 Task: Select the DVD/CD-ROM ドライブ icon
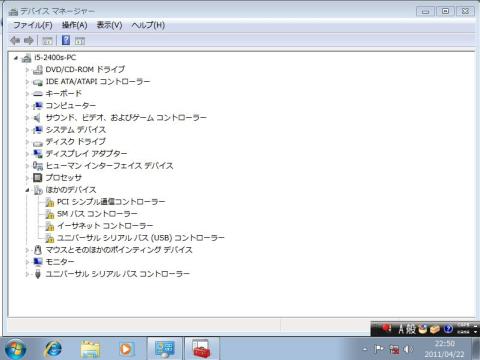coord(38,70)
